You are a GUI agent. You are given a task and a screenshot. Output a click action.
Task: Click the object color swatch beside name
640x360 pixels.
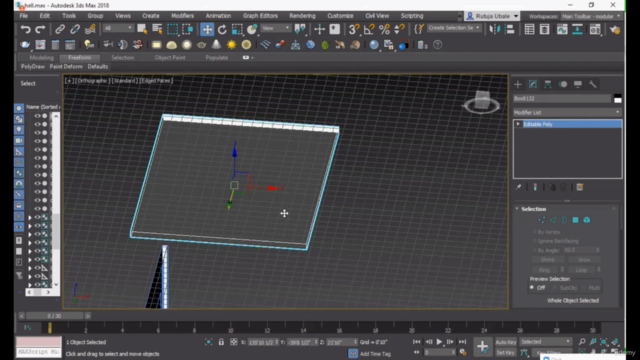point(618,98)
